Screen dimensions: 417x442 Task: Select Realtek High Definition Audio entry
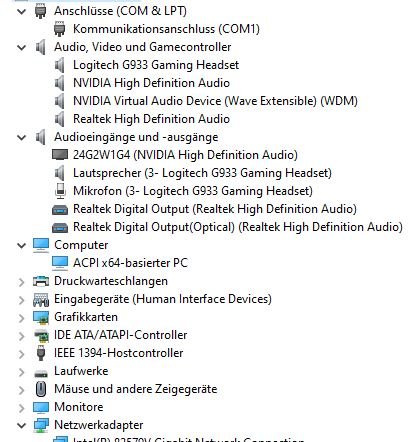(x=151, y=119)
